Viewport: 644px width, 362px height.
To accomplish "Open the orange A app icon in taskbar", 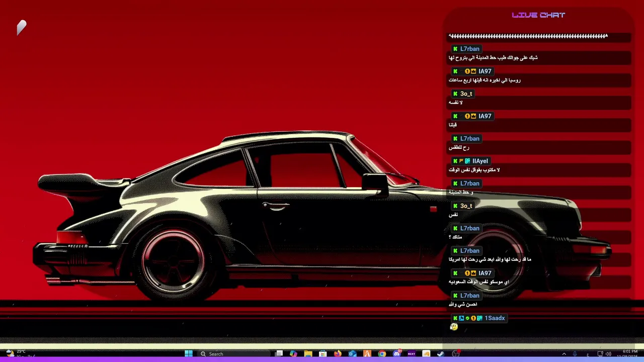I will point(367,354).
